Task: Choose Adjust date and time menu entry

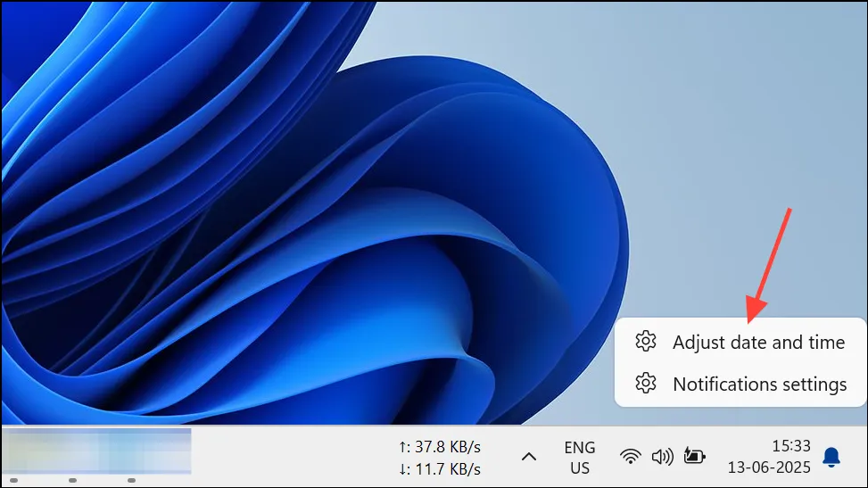Action: (740, 342)
